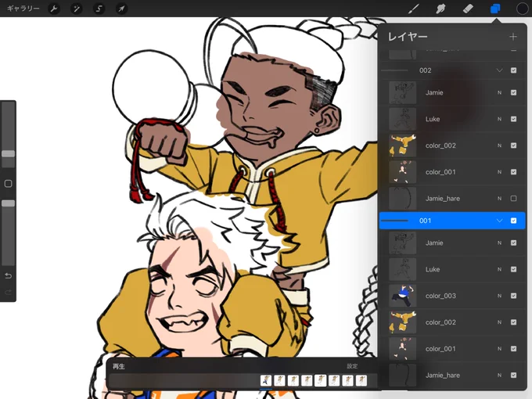Open blend mode N of Jamie_hare in 002
The image size is (532, 399).
(499, 198)
